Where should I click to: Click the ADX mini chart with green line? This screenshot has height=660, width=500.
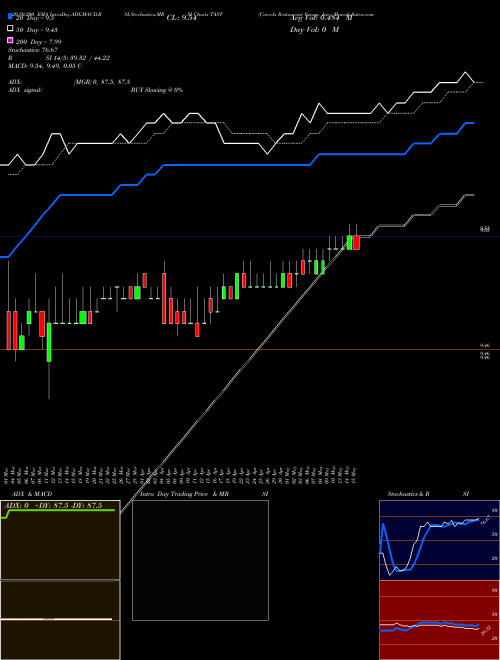[60, 540]
